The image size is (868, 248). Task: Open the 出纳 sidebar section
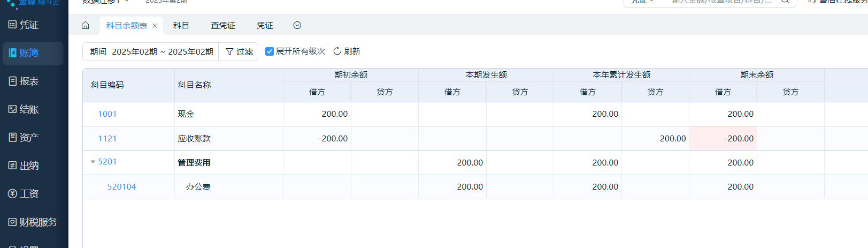[24, 166]
